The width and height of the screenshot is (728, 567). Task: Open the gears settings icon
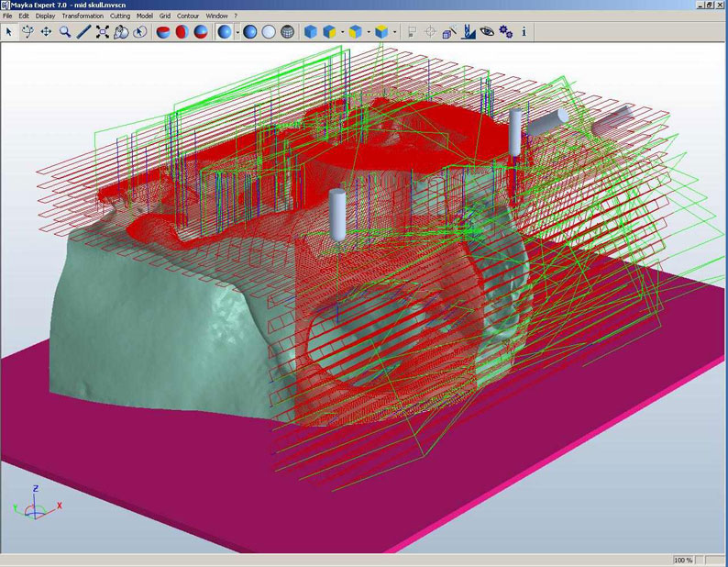(505, 32)
